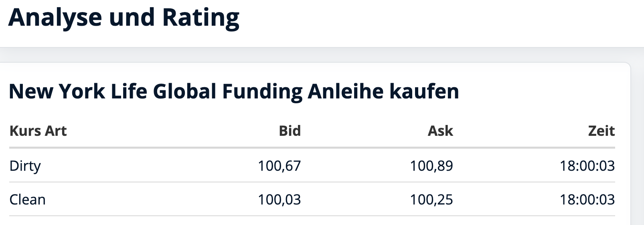The height and width of the screenshot is (225, 644).
Task: Click the Clean row time 18:00:03
Action: pos(587,200)
